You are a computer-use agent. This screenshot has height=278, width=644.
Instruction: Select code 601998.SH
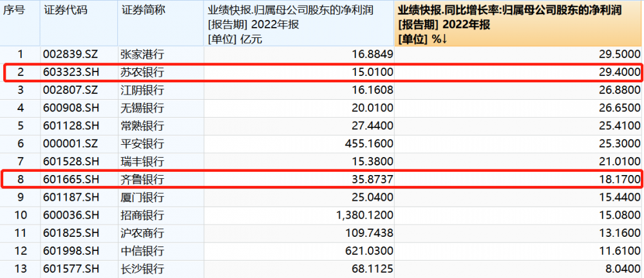tap(70, 251)
